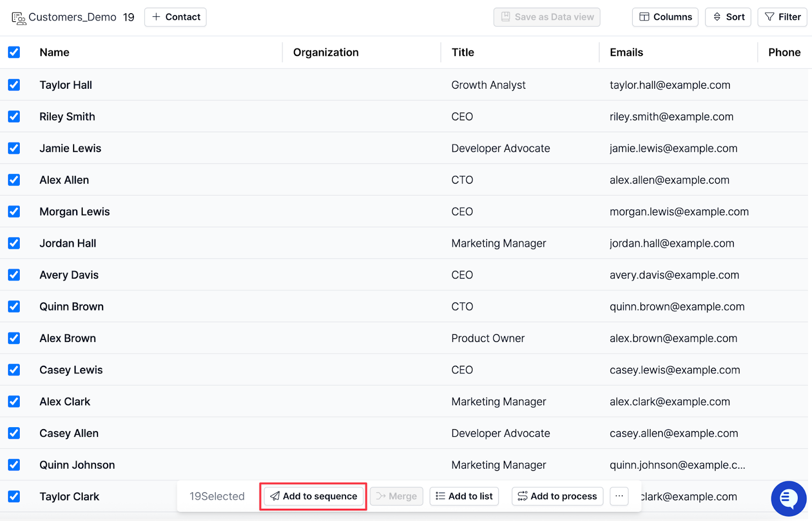Viewport: 812px width, 521px height.
Task: Select the name Jamie Lewis
Action: (71, 148)
